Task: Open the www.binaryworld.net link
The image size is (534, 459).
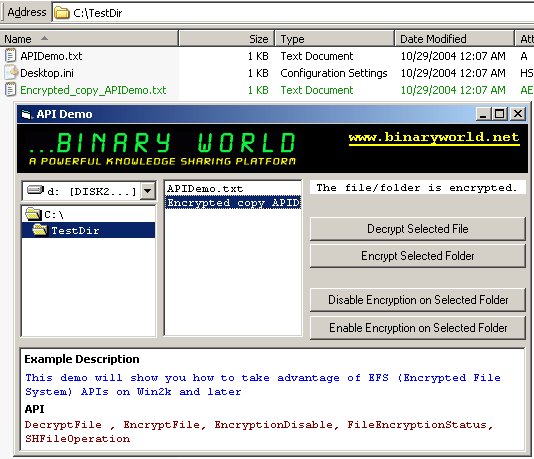Action: (x=434, y=138)
